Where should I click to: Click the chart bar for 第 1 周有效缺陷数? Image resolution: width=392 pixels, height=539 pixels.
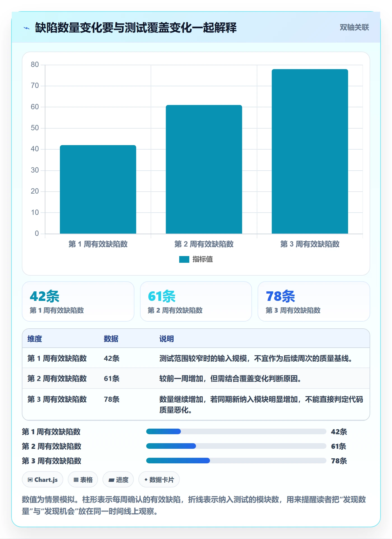coord(98,189)
